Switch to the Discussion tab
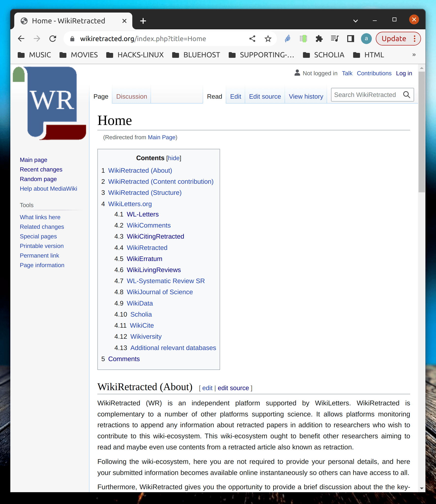The width and height of the screenshot is (436, 504). [132, 96]
